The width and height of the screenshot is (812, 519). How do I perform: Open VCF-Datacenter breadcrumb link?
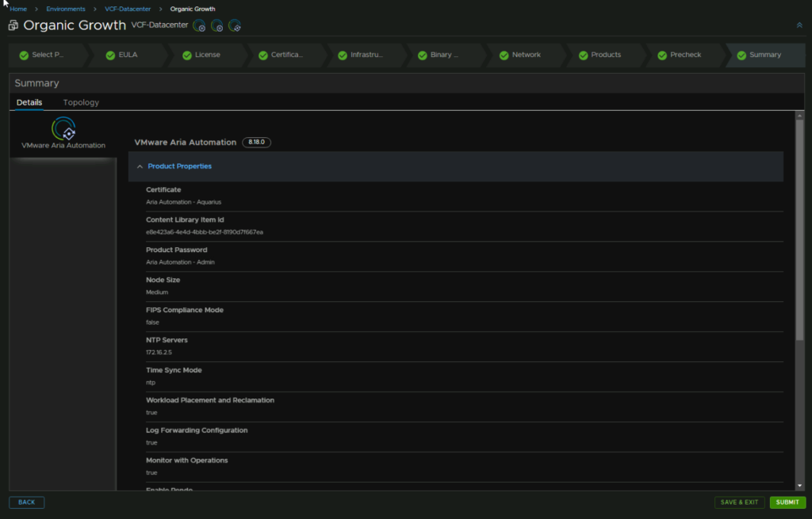128,9
